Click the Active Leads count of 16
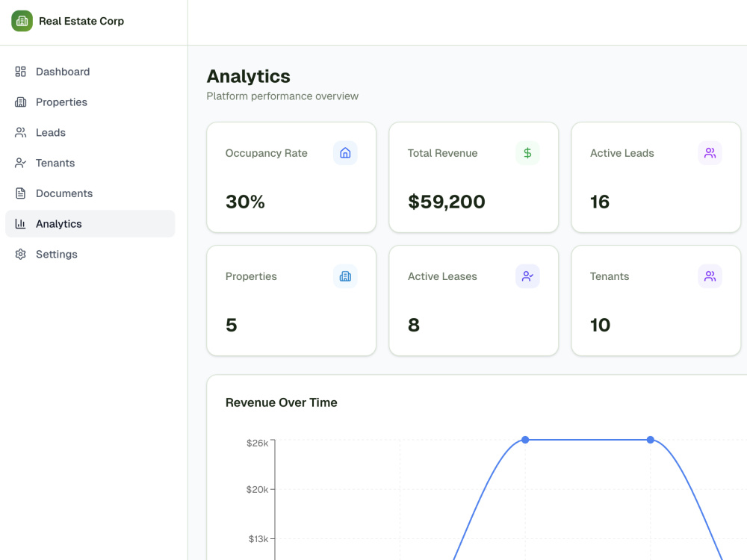The image size is (747, 560). point(600,202)
